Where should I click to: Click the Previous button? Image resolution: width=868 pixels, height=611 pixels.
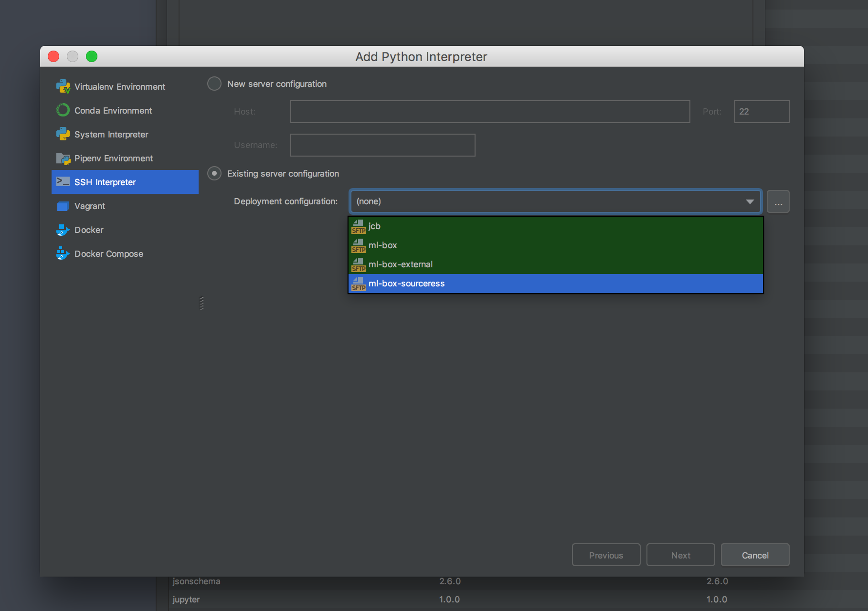coord(606,555)
